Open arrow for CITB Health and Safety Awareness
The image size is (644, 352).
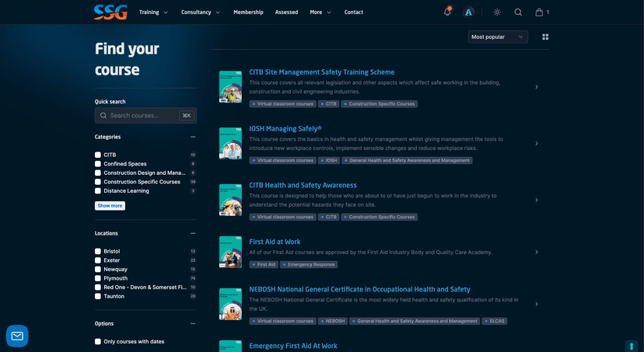click(x=537, y=200)
